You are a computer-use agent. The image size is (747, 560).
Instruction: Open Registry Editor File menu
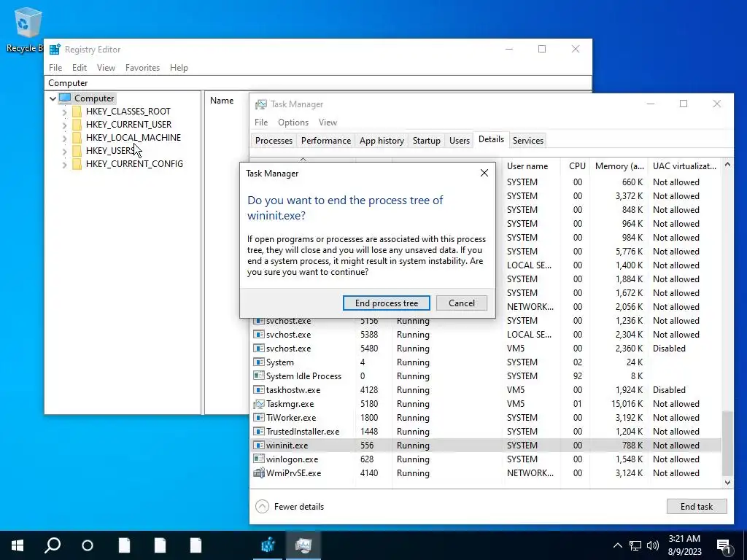[x=55, y=68]
